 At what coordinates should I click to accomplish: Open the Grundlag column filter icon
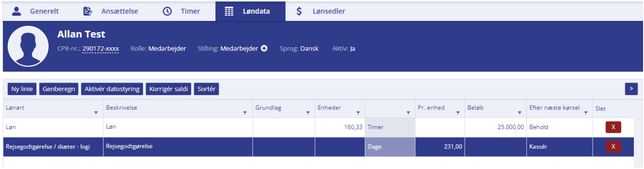coord(308,113)
